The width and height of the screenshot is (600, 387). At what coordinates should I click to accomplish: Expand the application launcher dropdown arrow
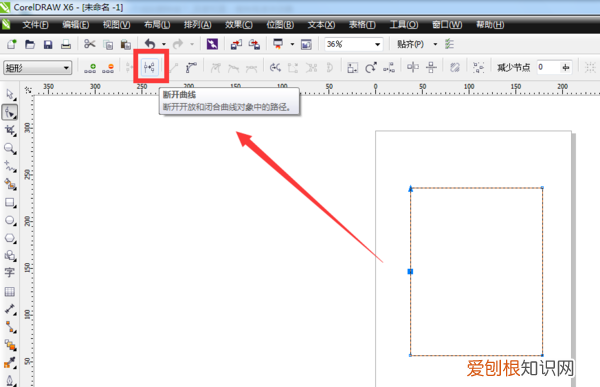[x=292, y=44]
